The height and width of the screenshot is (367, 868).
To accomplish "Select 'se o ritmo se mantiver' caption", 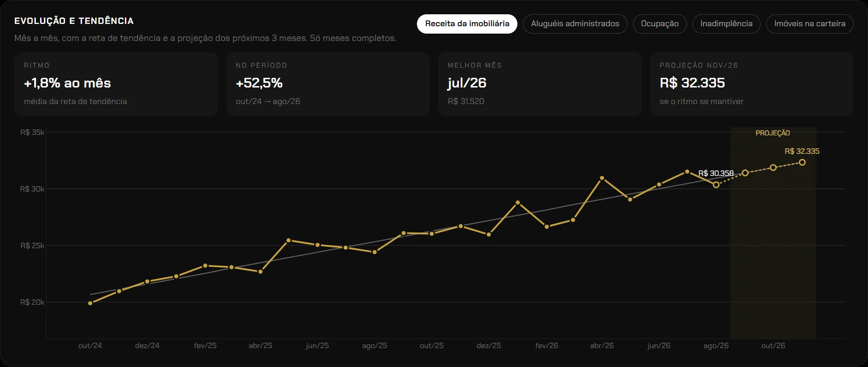I will tap(702, 101).
